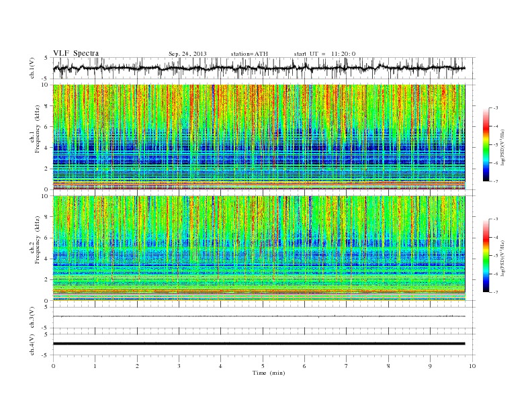Click the 'start UT = 11:20:0' header text

coord(324,54)
